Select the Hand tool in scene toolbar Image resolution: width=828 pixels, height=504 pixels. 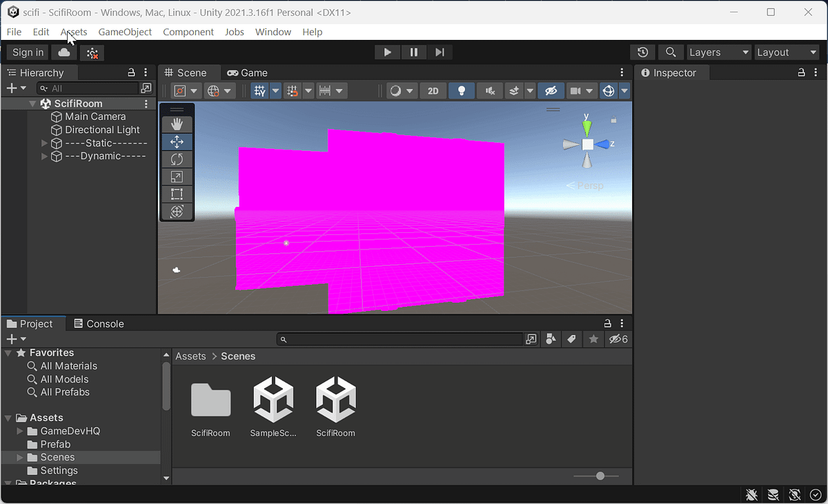click(x=177, y=123)
